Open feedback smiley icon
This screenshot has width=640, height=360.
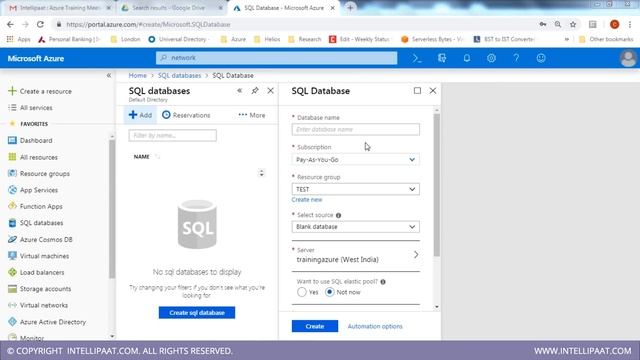tap(541, 58)
